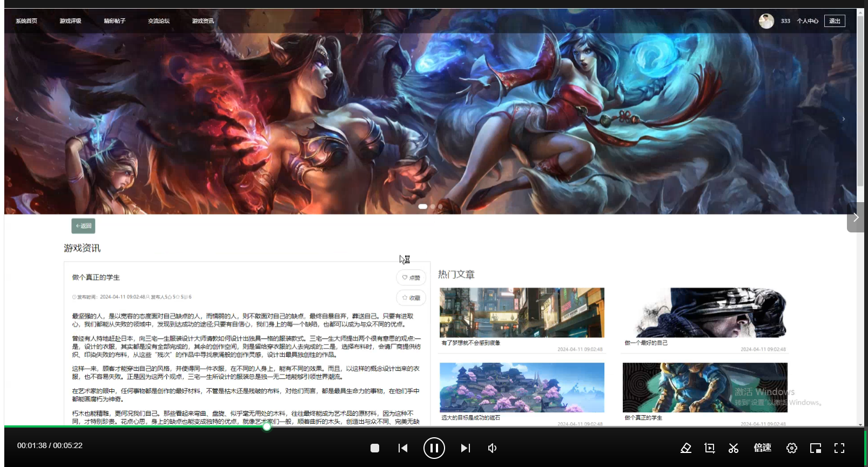Screen dimensions: 868x467
Task: Open 游戏资讯 navigation item
Action: (203, 21)
